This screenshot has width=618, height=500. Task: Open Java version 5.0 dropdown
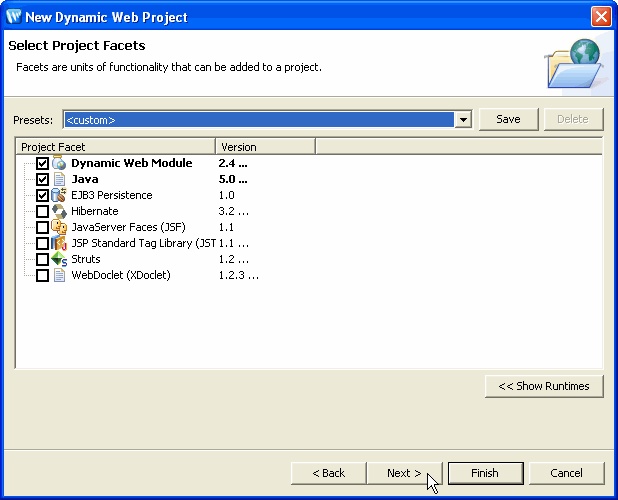pos(233,179)
